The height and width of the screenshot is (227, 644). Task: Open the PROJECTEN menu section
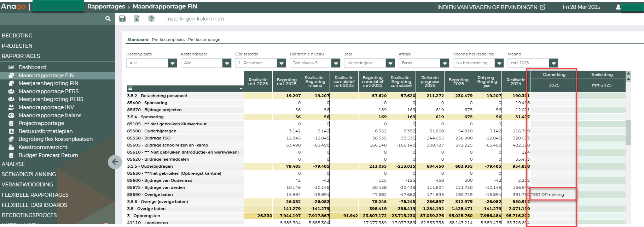[17, 46]
